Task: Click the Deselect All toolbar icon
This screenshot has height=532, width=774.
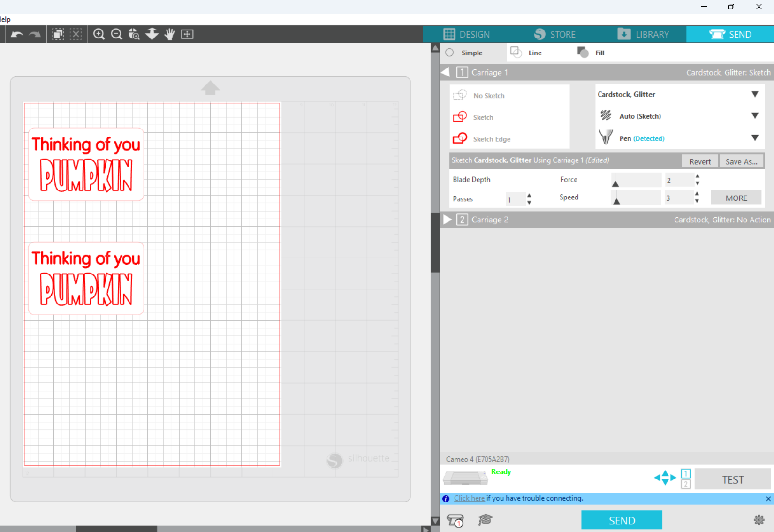Action: tap(76, 34)
